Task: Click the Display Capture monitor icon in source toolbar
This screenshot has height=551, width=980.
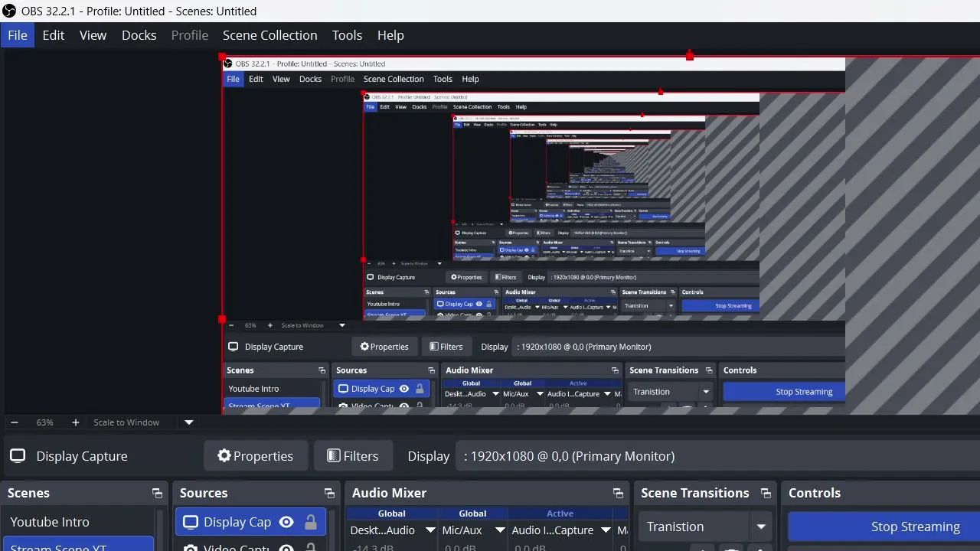Action: pos(18,456)
